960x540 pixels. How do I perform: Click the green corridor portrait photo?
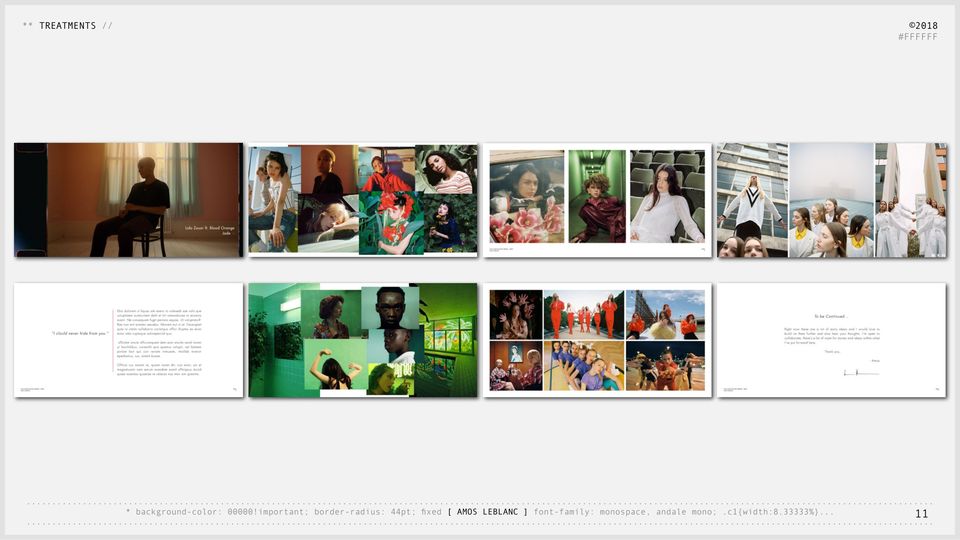click(597, 197)
